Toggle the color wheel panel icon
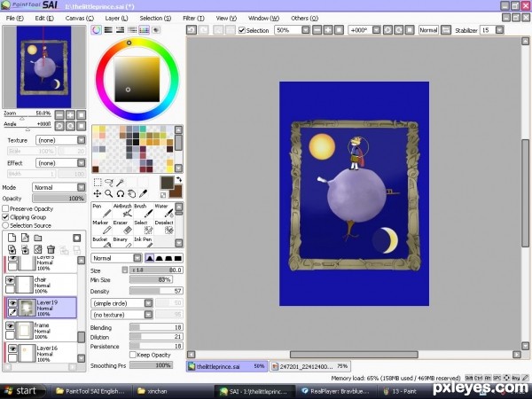This screenshot has height=399, width=532. (x=97, y=30)
